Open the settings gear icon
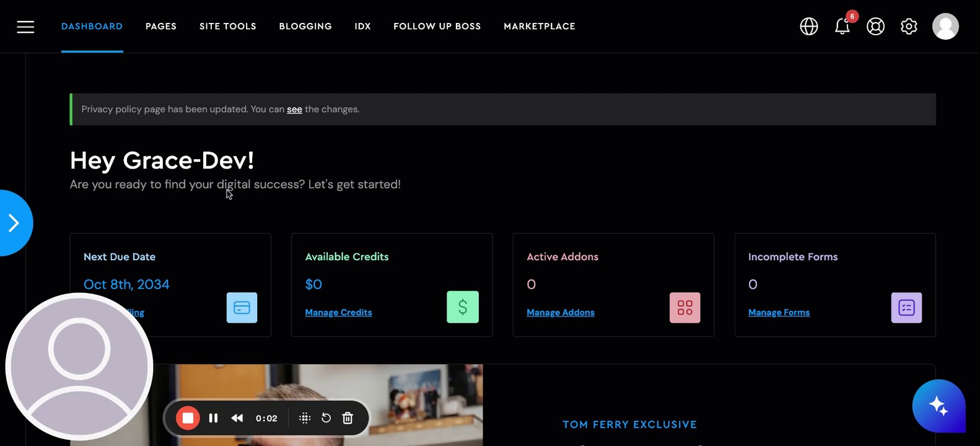980x446 pixels. 909,26
